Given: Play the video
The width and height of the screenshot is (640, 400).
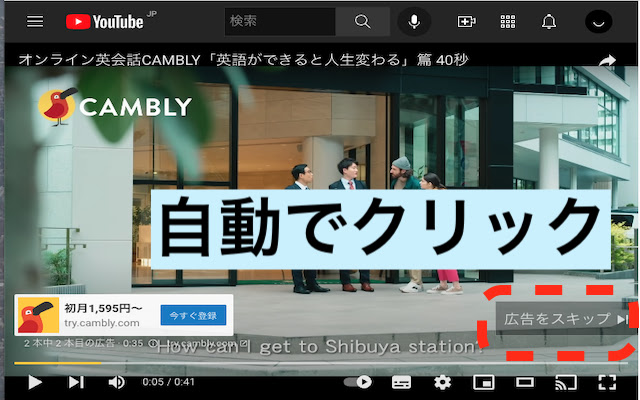Looking at the screenshot, I should [35, 382].
